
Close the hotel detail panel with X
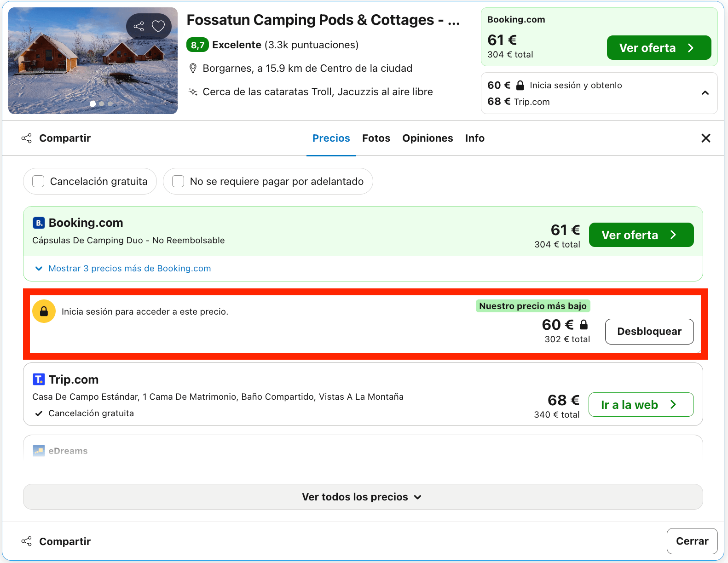(706, 138)
